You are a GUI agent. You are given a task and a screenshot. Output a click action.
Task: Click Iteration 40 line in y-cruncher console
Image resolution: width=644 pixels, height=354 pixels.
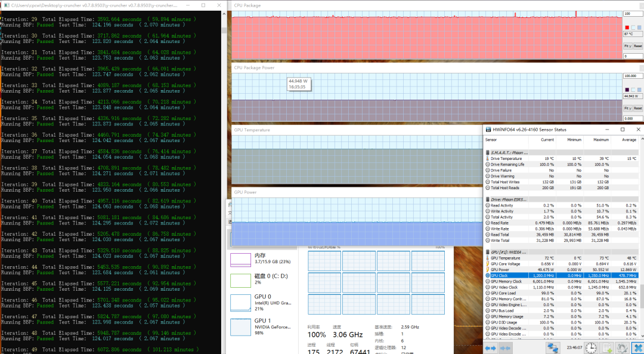point(98,201)
